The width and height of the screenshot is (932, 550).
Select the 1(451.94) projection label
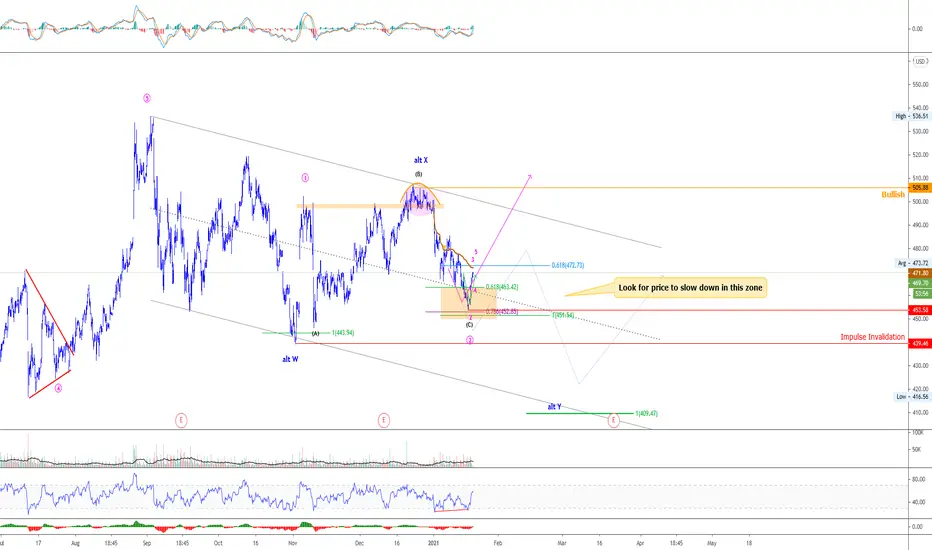[563, 315]
